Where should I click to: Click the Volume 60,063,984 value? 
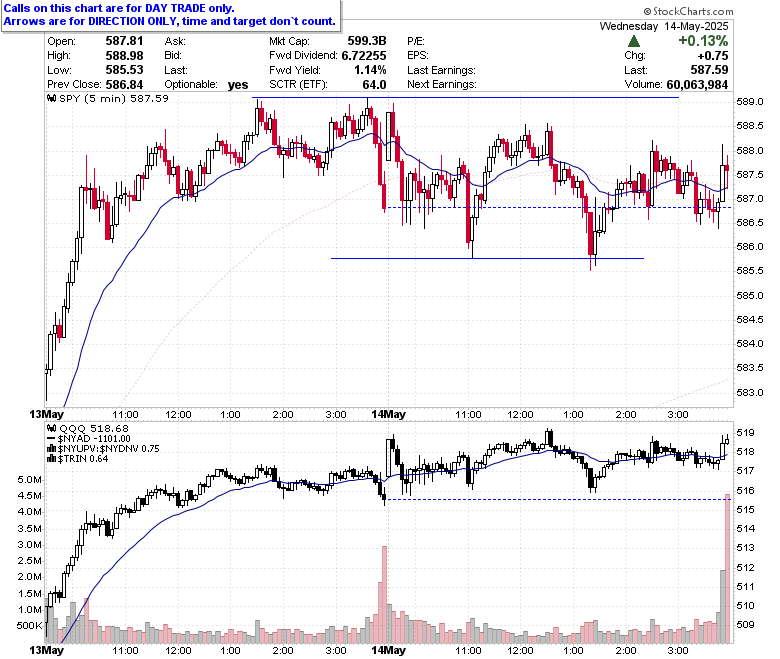tap(696, 85)
